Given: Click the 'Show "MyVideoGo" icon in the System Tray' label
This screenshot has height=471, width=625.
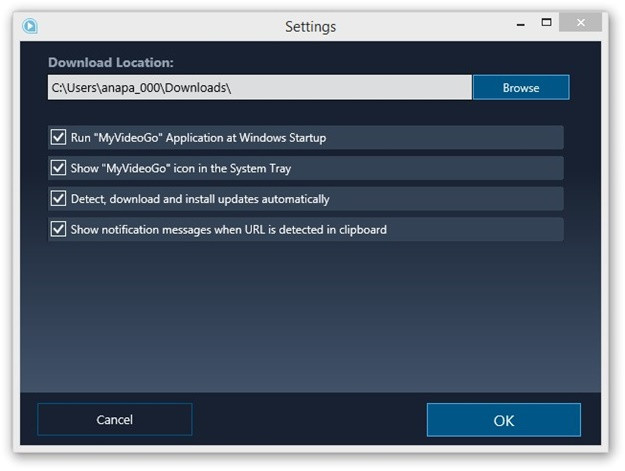Looking at the screenshot, I should (x=181, y=169).
